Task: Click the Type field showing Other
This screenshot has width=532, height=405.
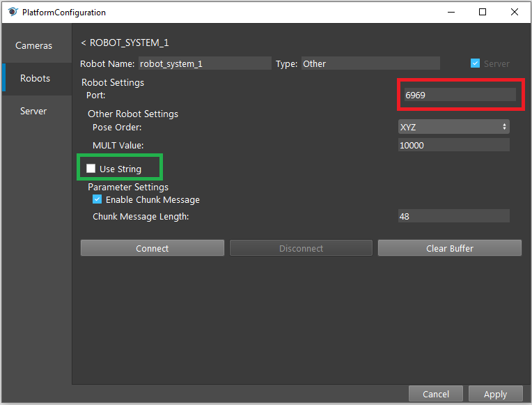Action: click(370, 63)
